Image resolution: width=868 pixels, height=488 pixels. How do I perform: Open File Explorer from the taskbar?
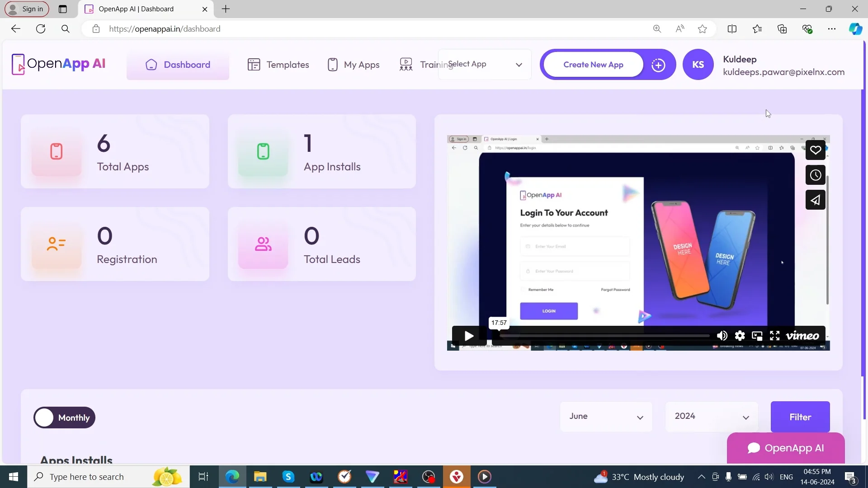point(260,477)
